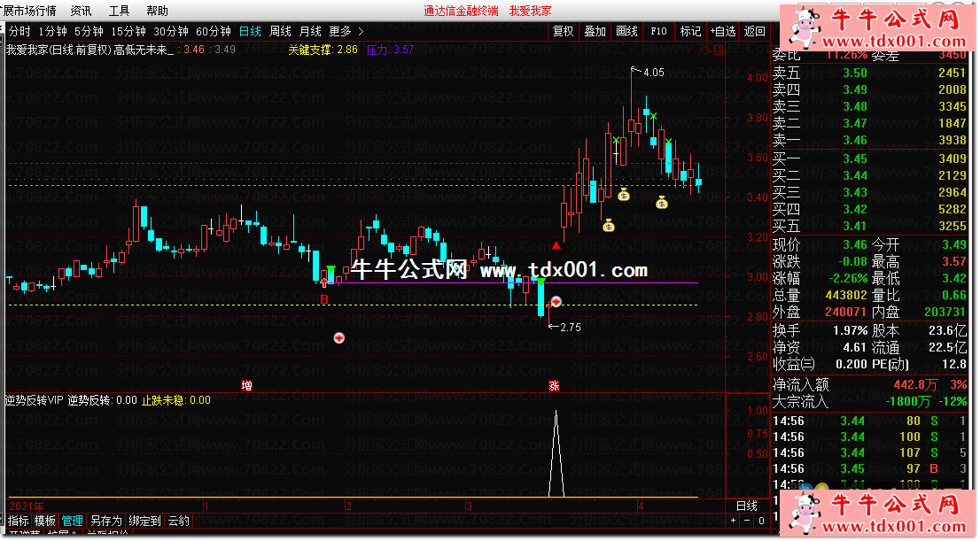Click the red plus marker below the B signal

click(338, 338)
